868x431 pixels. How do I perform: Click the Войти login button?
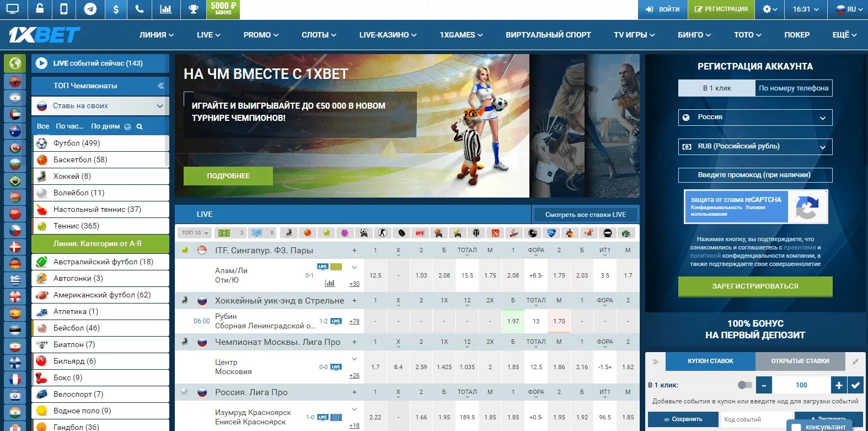click(x=662, y=9)
